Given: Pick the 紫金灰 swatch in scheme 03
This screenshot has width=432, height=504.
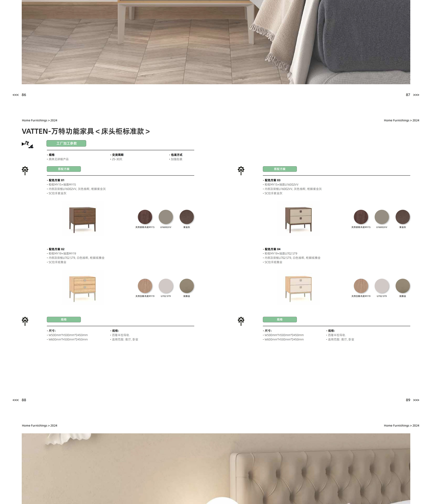Looking at the screenshot, I should click(x=403, y=217).
